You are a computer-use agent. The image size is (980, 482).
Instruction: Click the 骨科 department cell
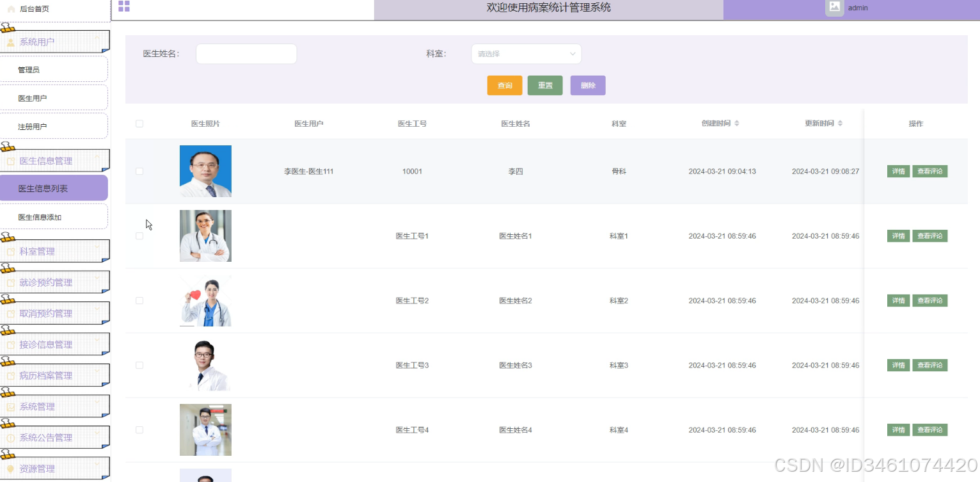[619, 172]
